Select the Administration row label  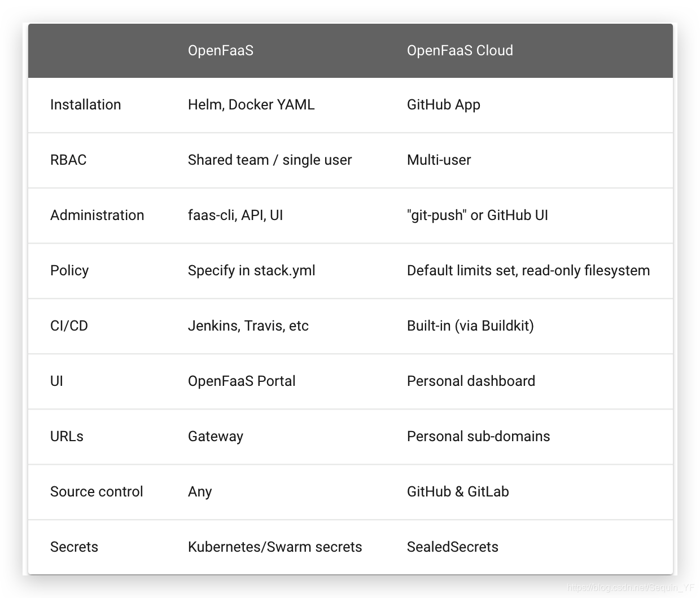[97, 215]
